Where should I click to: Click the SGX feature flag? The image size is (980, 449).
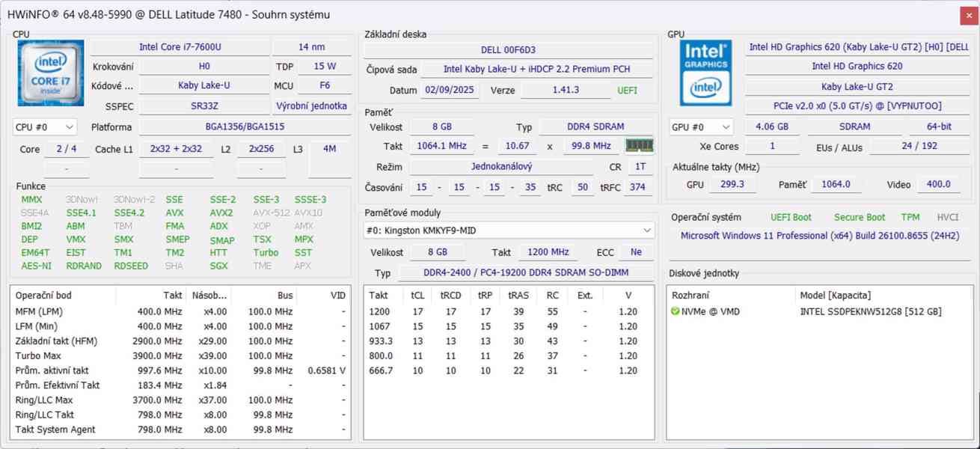click(x=218, y=266)
